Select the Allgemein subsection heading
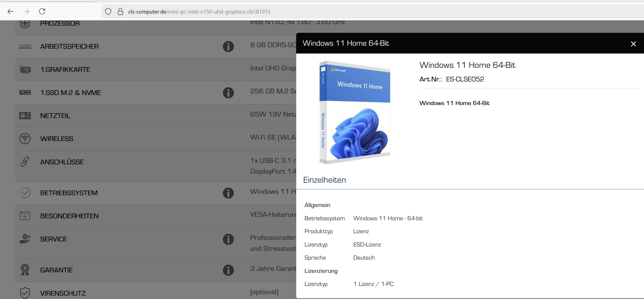The image size is (644, 299). tap(317, 205)
